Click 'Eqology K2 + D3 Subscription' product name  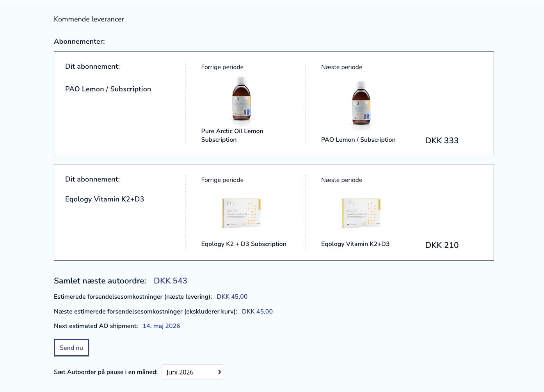244,244
